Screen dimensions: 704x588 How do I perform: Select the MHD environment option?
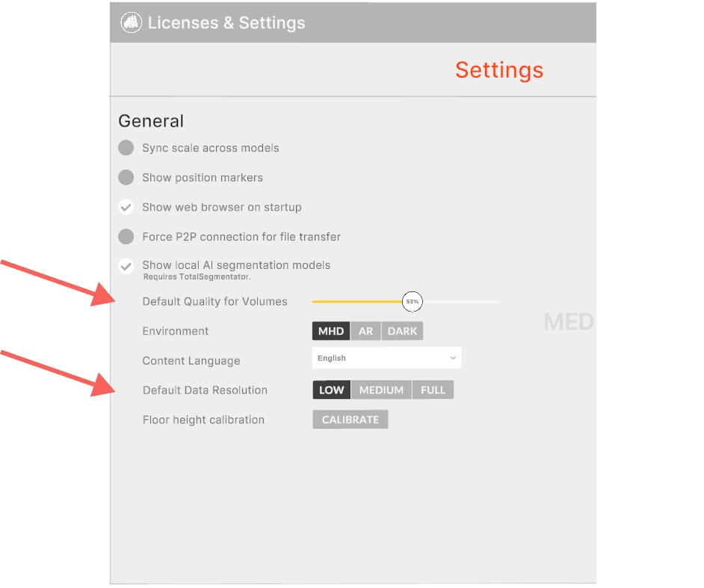331,331
